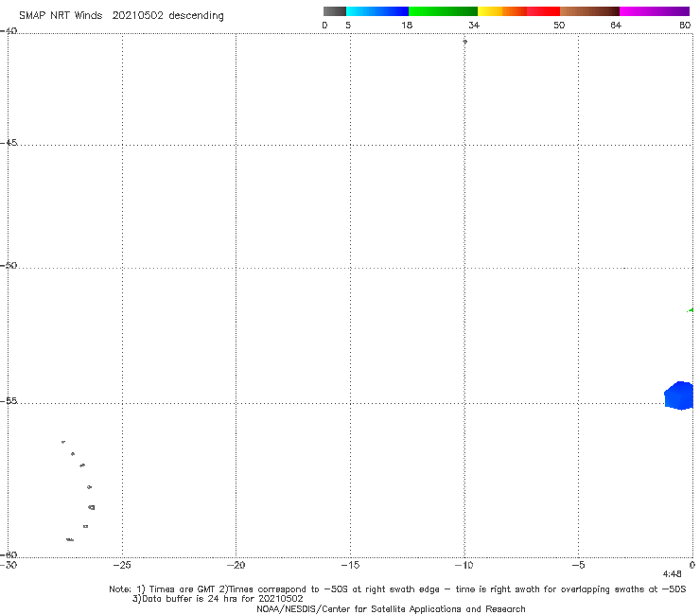Image resolution: width=700 pixels, height=615 pixels.
Task: Click the plot title 'SMAP NRT Winds 20210502 descending'
Action: (121, 15)
